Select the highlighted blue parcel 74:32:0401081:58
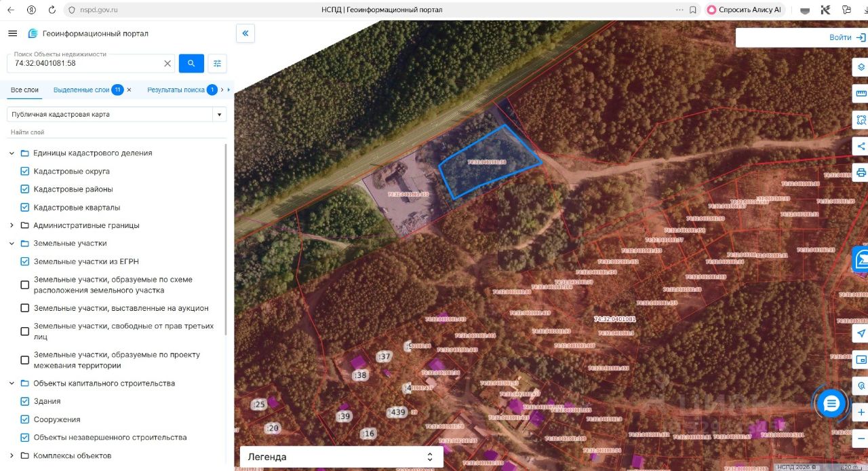 (490, 162)
